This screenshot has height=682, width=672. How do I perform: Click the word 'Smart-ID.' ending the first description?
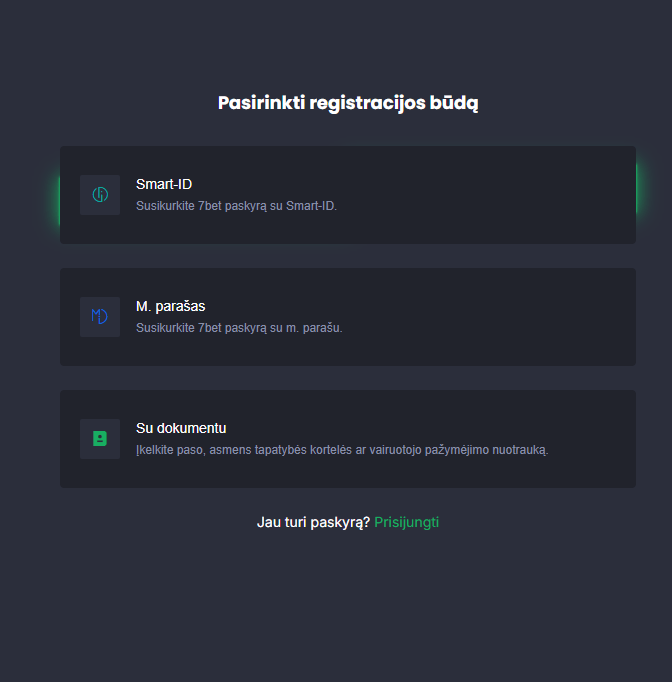coord(311,206)
